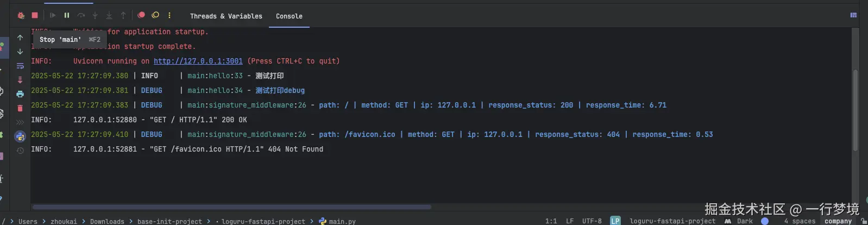Open the UTF-8 encoding selector
The height and width of the screenshot is (225, 868).
(592, 221)
